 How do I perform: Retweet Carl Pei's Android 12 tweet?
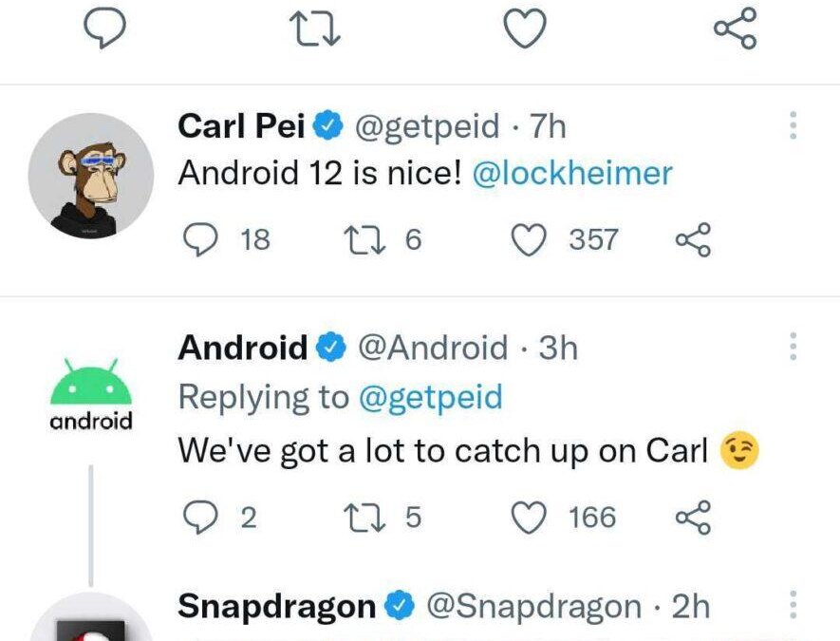pos(364,239)
